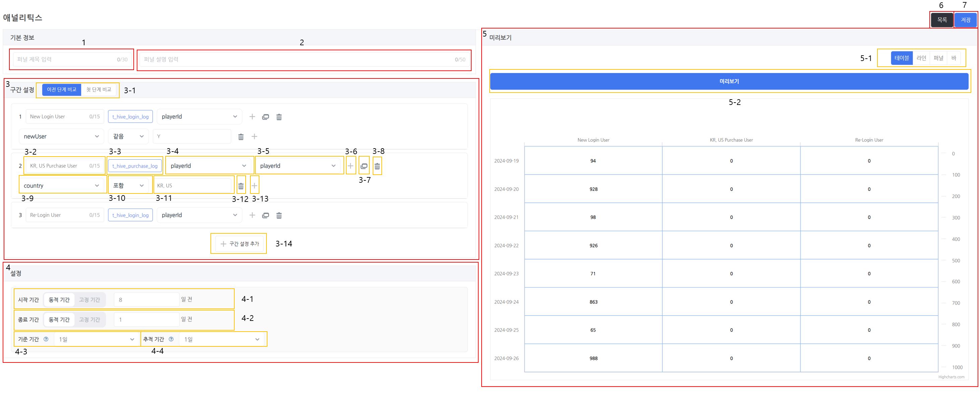Screen dimensions: 980x397
Task: Click help icon next to 추적 기간
Action: (x=171, y=339)
